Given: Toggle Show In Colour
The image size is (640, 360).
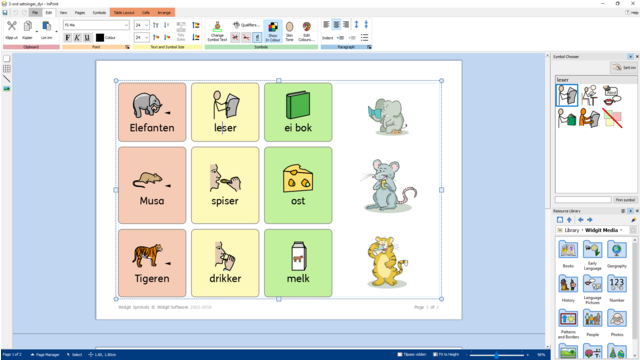Looking at the screenshot, I should pos(273,31).
